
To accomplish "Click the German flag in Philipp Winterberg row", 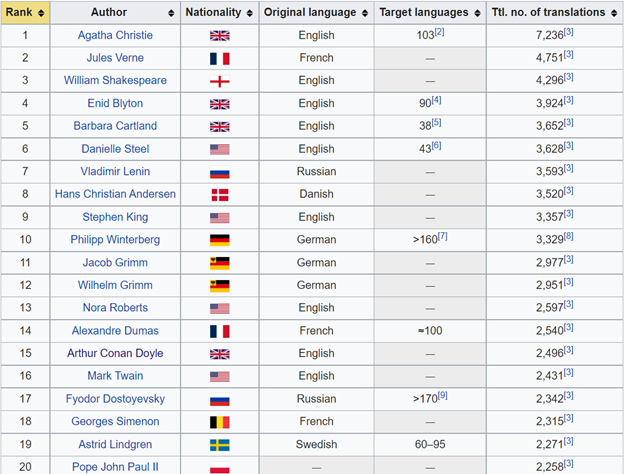I will (x=220, y=240).
